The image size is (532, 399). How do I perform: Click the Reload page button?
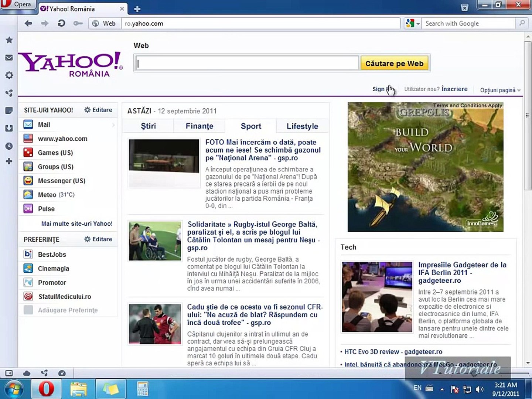pos(61,23)
